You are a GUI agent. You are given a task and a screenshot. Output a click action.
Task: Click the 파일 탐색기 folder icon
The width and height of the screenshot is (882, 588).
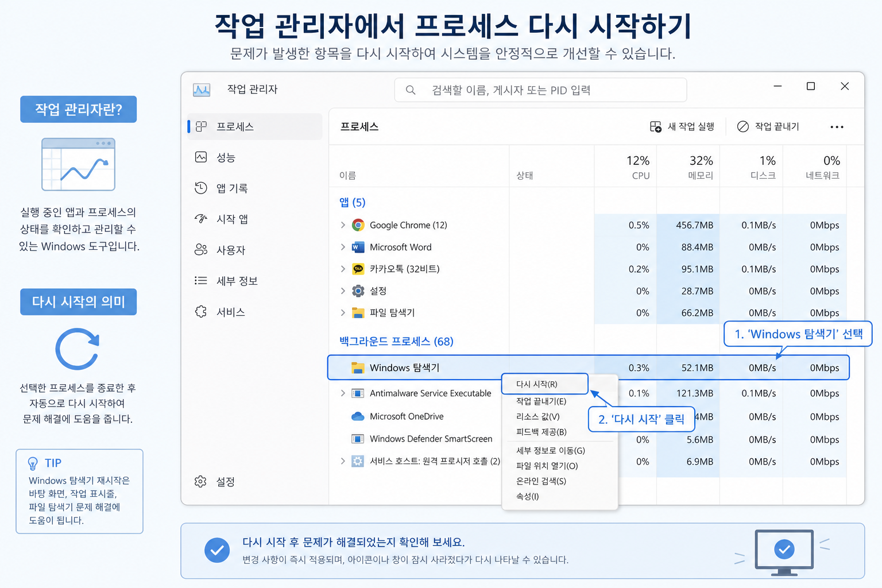pyautogui.click(x=358, y=313)
